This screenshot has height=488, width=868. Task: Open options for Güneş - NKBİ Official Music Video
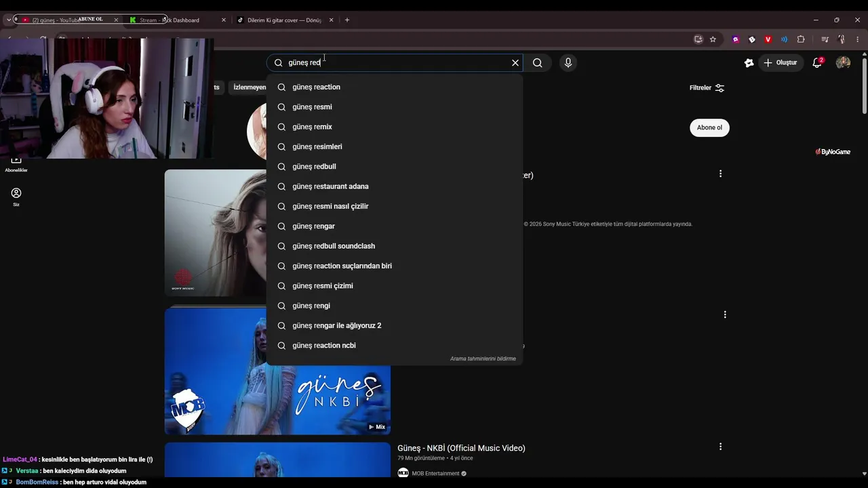click(720, 447)
